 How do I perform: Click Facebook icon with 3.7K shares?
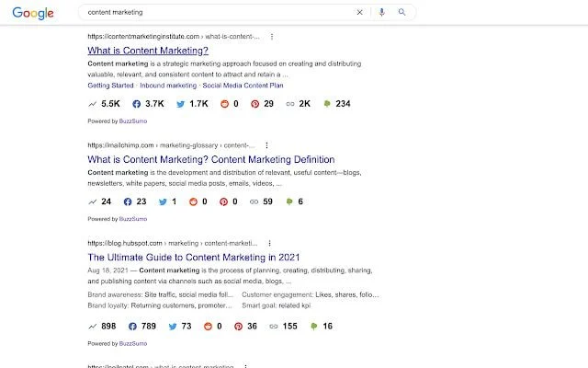click(137, 104)
